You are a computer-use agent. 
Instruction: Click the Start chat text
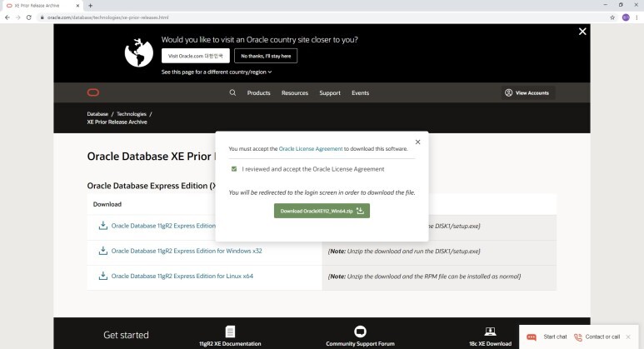click(556, 337)
